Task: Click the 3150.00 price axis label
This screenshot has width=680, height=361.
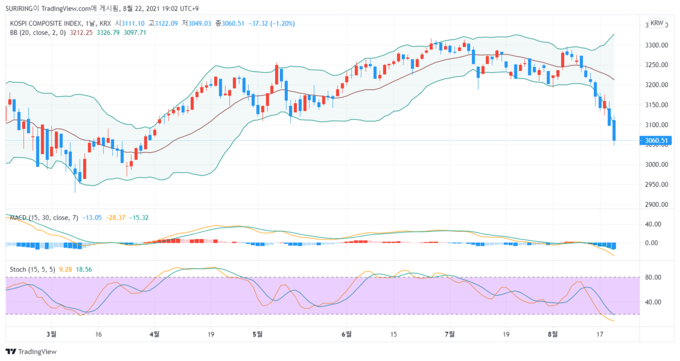Action: click(x=657, y=105)
